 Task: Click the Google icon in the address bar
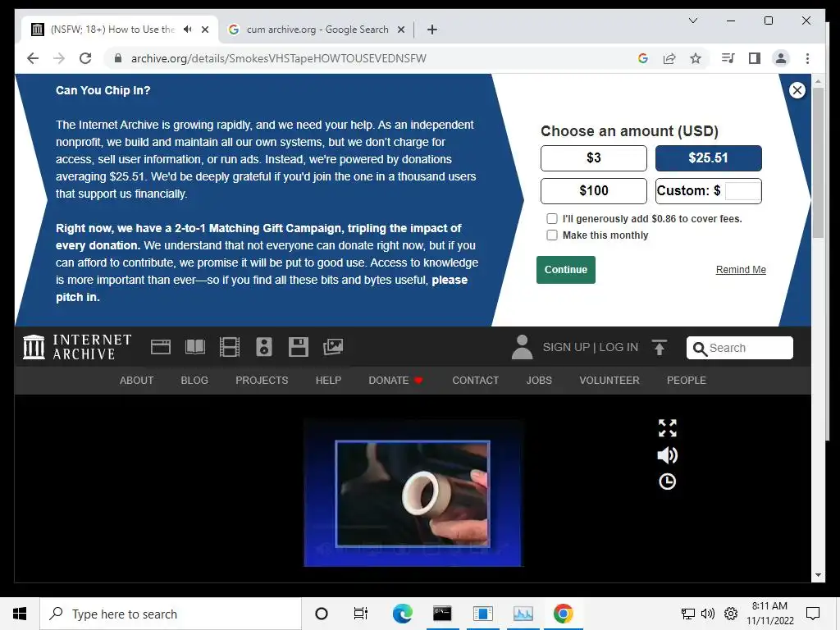(643, 58)
